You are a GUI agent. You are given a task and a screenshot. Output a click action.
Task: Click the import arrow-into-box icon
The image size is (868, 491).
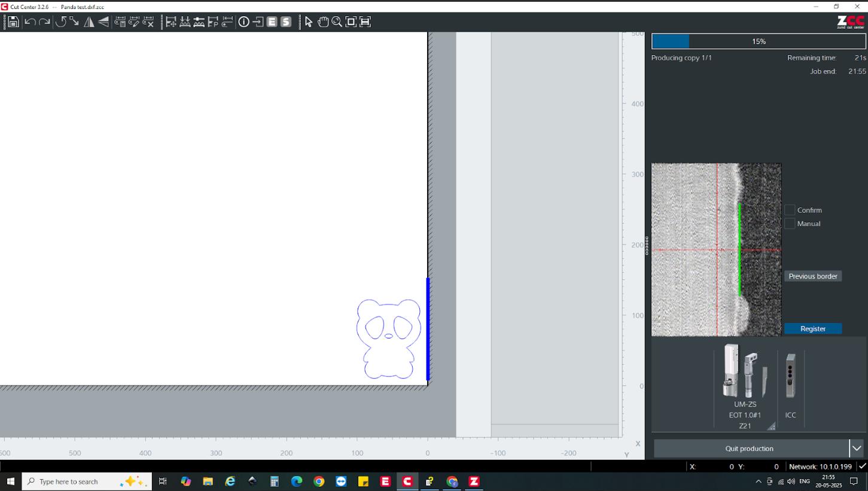[258, 22]
